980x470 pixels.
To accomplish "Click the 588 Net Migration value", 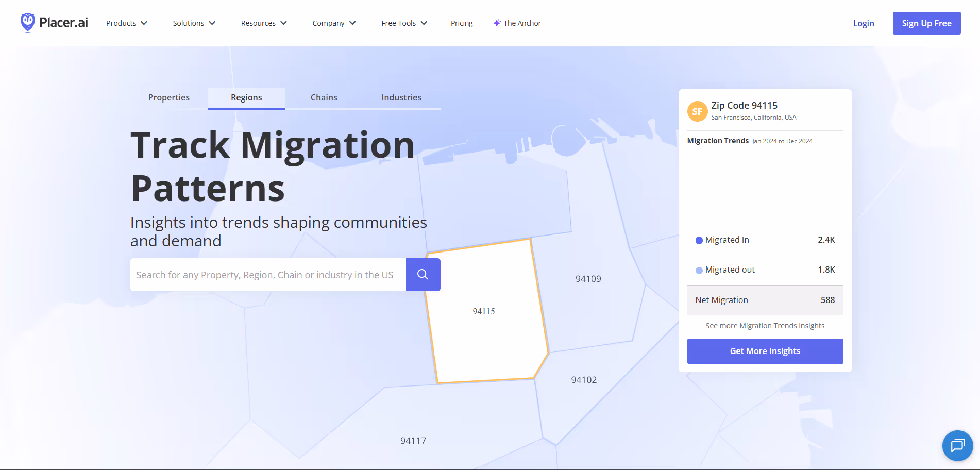I will click(x=827, y=300).
